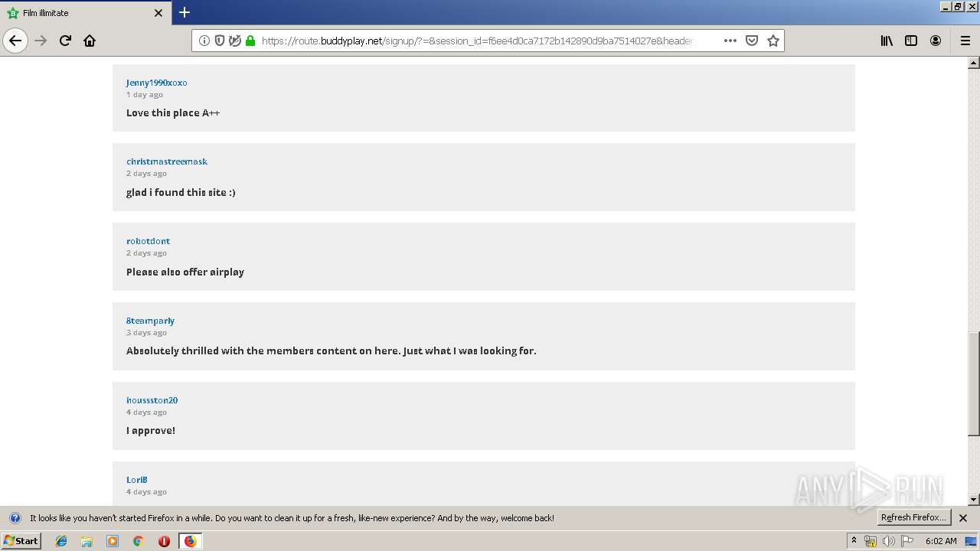Bookmark this page with the star
Screen dimensions: 980x551
pos(773,41)
